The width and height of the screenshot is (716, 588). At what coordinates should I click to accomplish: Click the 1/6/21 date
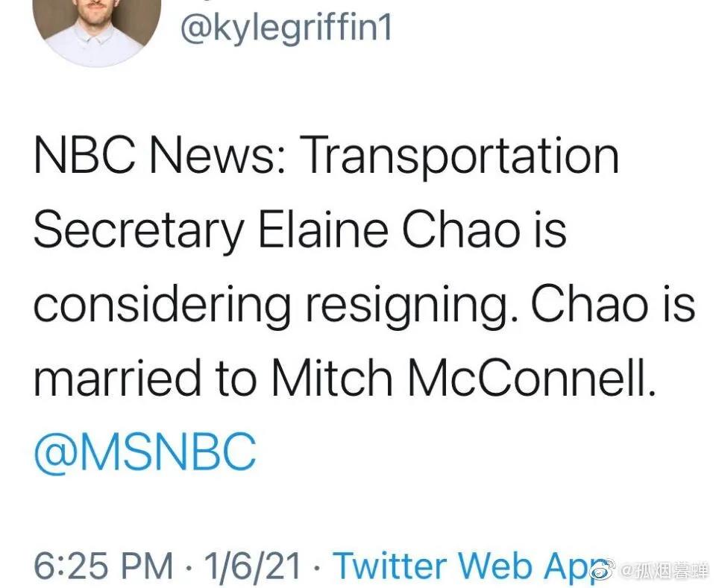pos(253,566)
